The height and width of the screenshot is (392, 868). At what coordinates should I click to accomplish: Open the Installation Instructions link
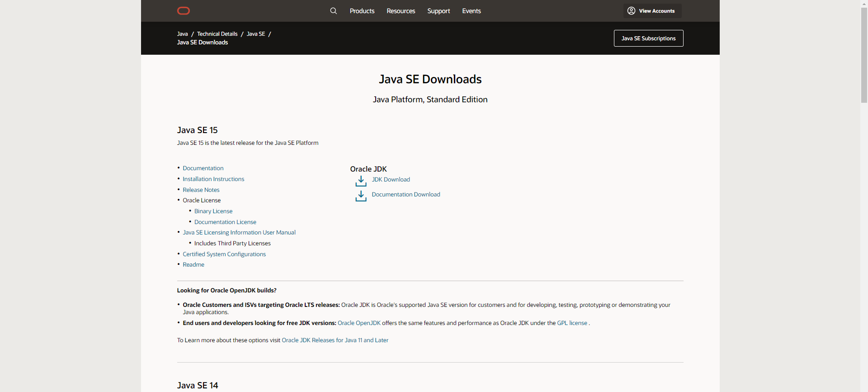pyautogui.click(x=213, y=179)
